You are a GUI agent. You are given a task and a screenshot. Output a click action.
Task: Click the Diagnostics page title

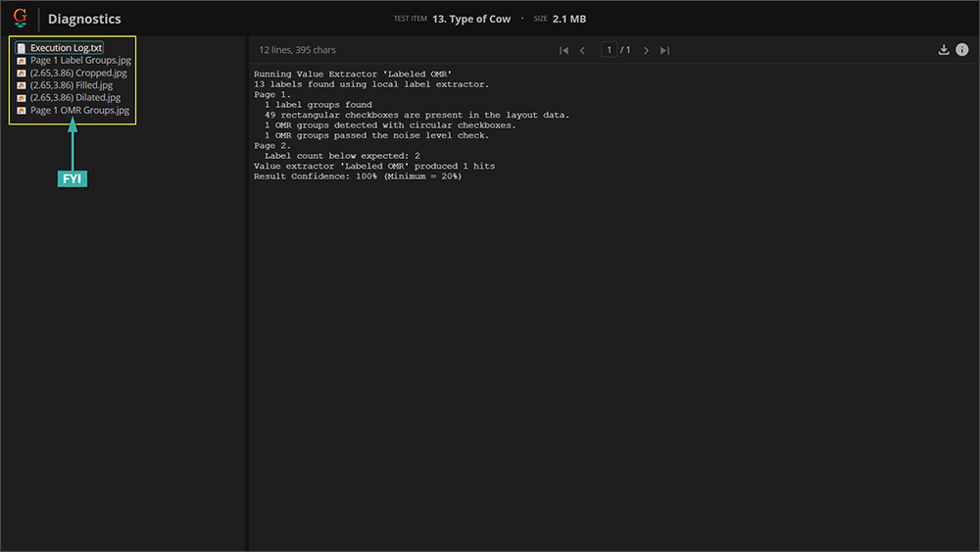pyautogui.click(x=84, y=19)
